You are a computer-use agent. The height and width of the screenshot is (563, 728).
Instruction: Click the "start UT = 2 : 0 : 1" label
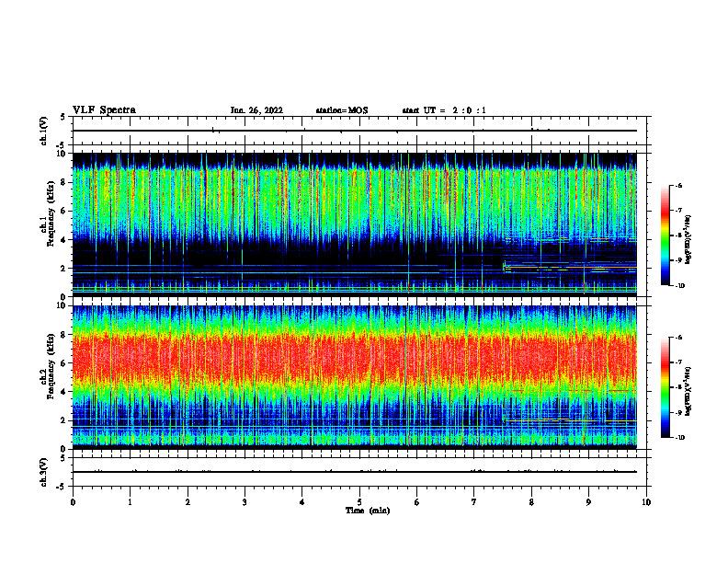tap(444, 110)
